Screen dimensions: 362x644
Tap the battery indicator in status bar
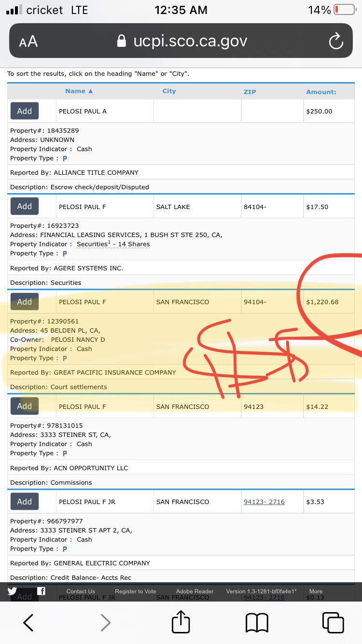coord(345,10)
